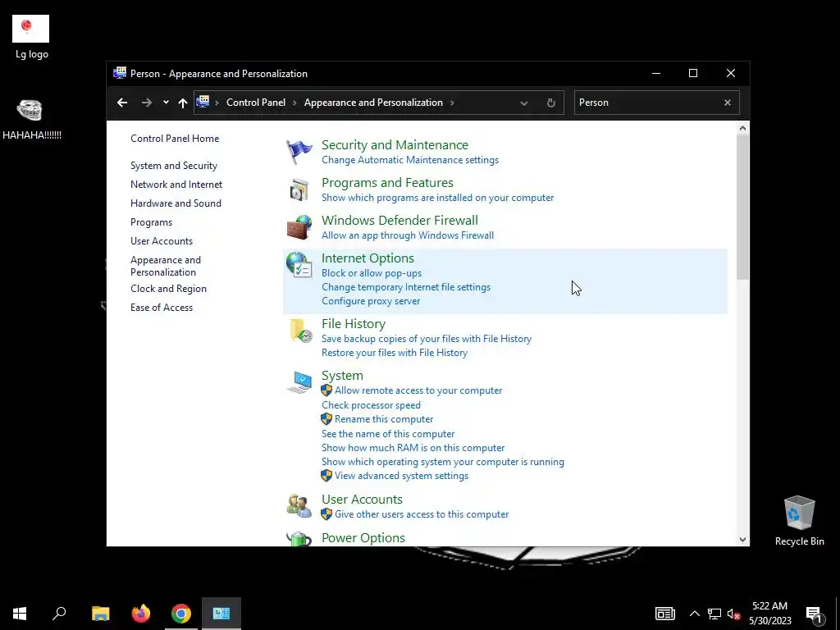The height and width of the screenshot is (630, 840).
Task: Refresh the Control Panel view
Action: click(x=550, y=103)
